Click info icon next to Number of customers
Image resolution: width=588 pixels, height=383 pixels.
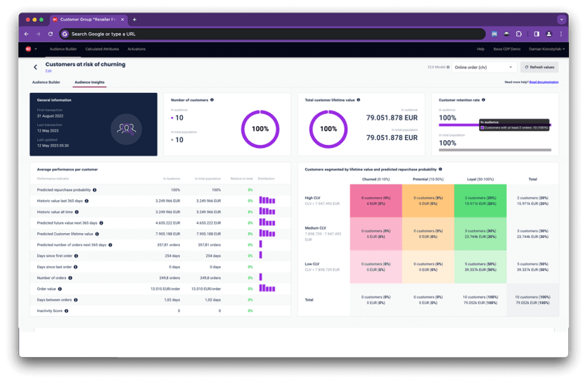click(x=212, y=100)
